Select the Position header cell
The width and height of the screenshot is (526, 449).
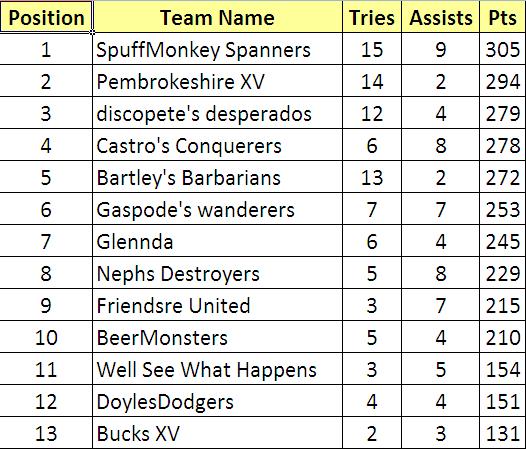pyautogui.click(x=46, y=17)
